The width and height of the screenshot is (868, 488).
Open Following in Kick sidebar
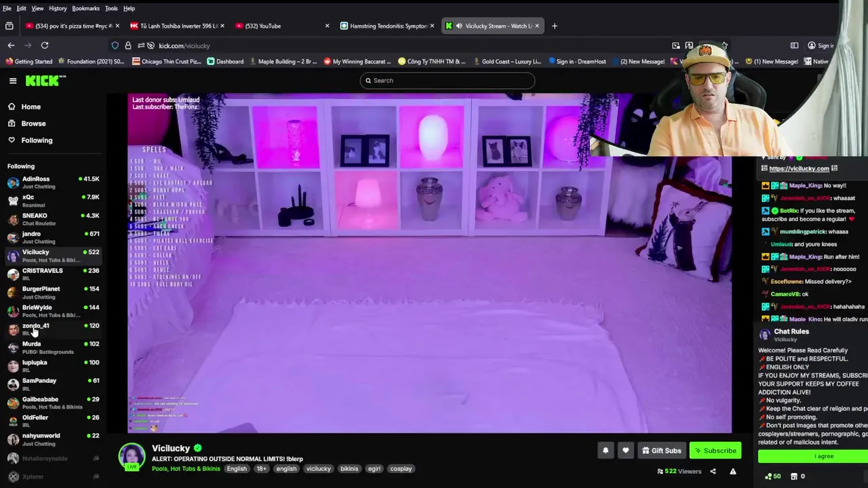(x=37, y=140)
